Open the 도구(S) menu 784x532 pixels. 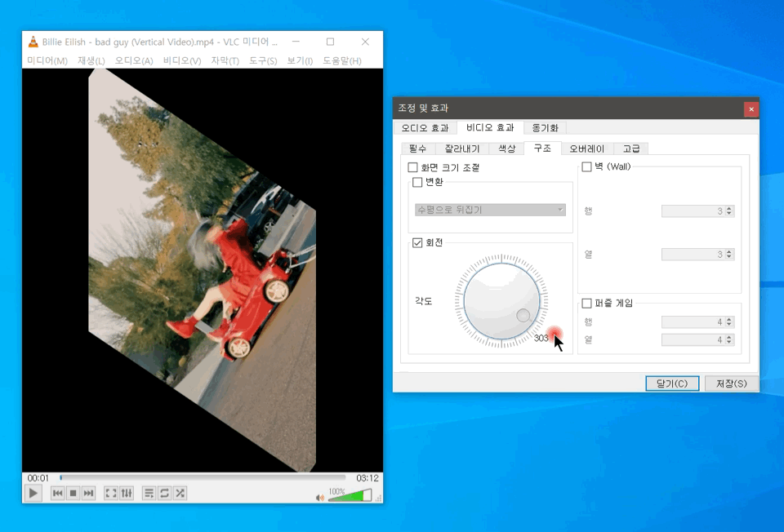point(263,60)
